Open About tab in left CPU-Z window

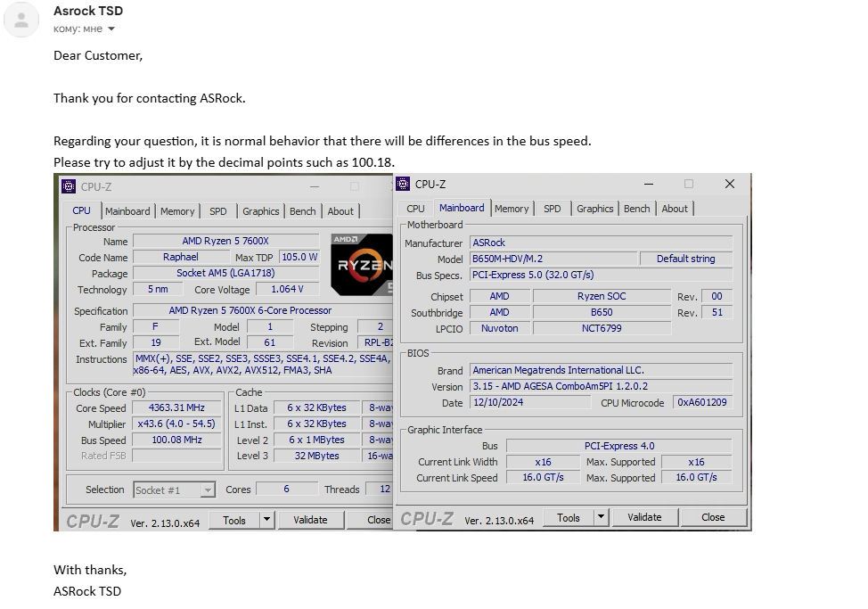[340, 211]
